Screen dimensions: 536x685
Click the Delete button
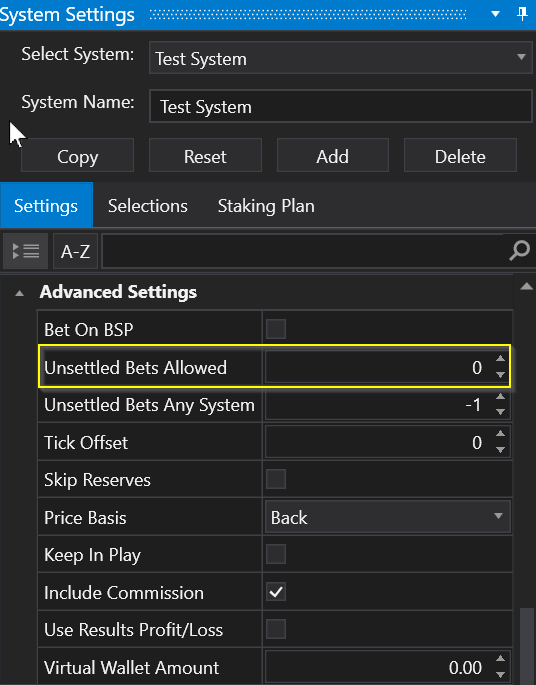(460, 156)
